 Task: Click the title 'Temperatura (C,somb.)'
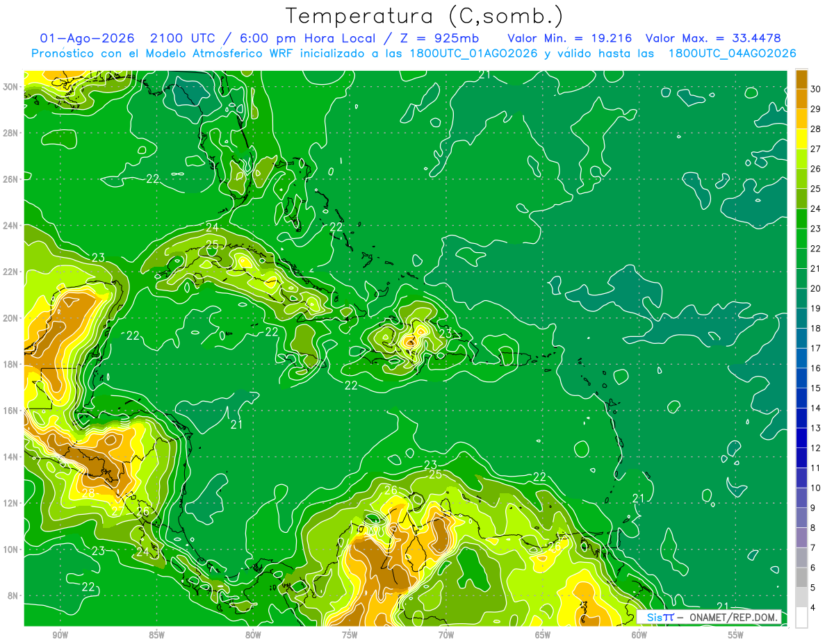[x=425, y=16]
